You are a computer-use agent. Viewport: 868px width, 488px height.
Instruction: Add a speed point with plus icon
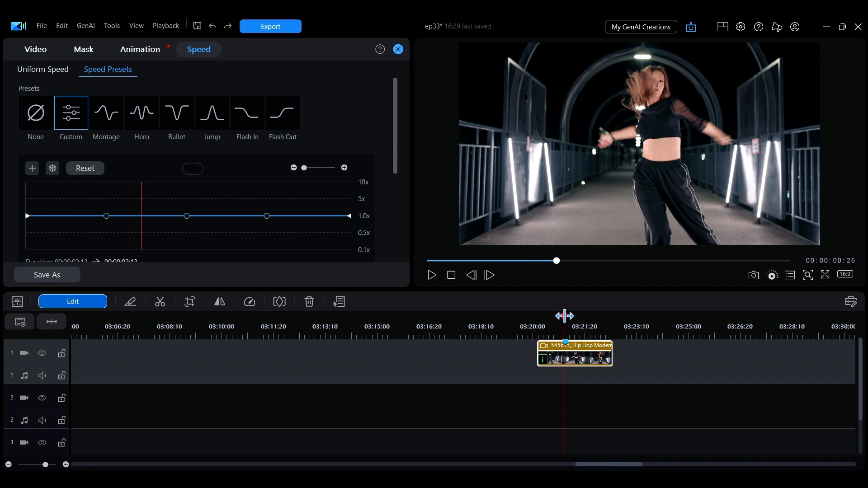32,169
